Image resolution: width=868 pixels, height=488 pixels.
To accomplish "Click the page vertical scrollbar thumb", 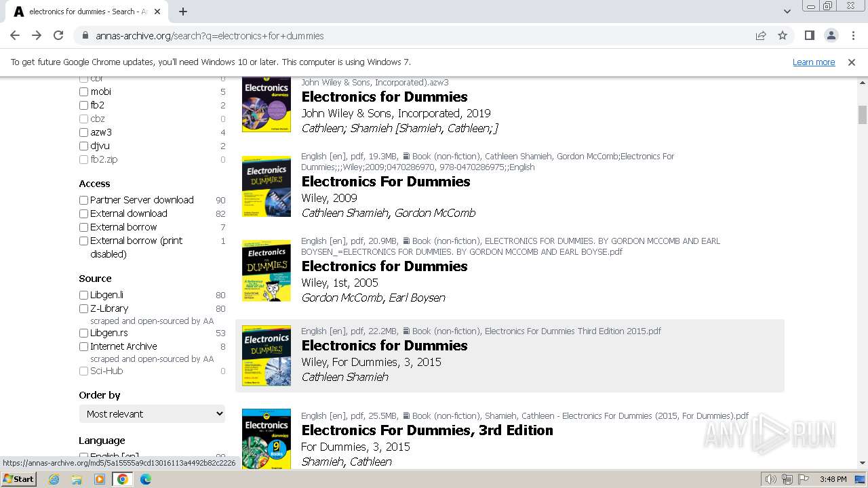I will (863, 115).
